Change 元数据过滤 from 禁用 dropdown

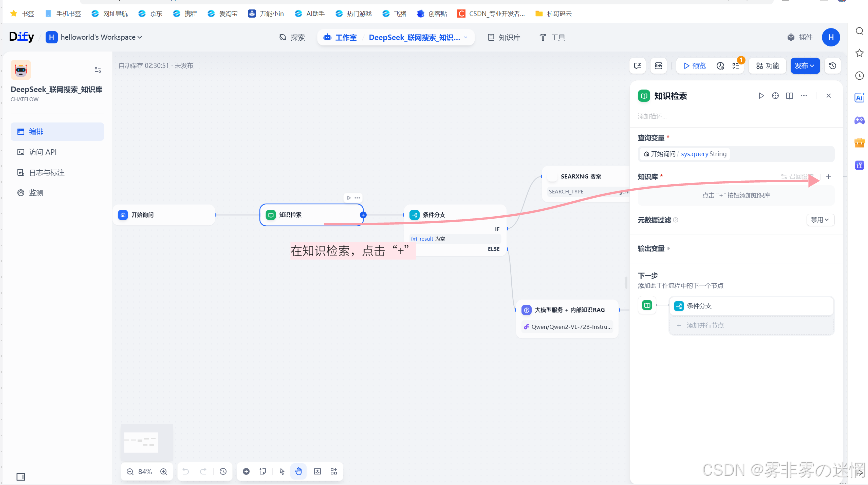820,220
